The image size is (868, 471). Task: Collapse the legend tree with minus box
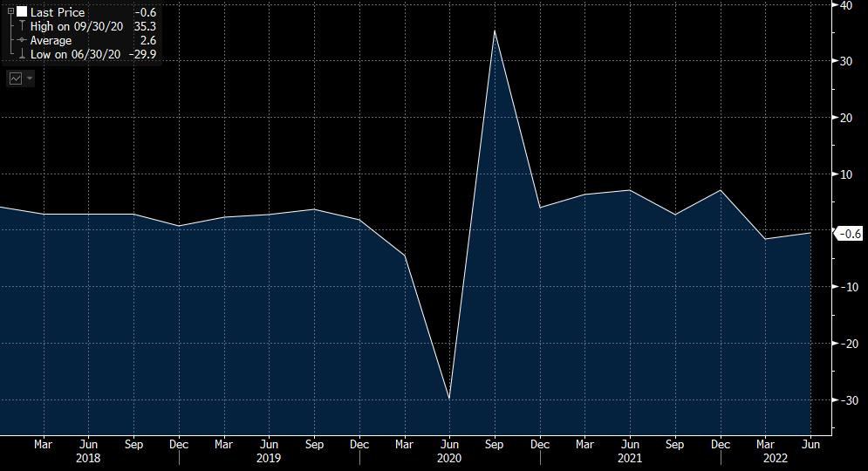pos(10,11)
